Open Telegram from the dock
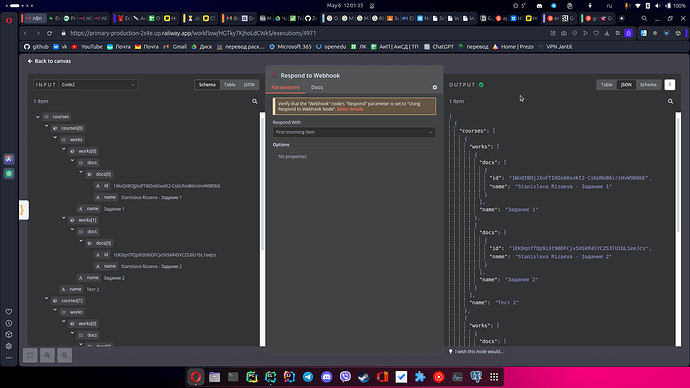The width and height of the screenshot is (690, 388). pyautogui.click(x=308, y=377)
